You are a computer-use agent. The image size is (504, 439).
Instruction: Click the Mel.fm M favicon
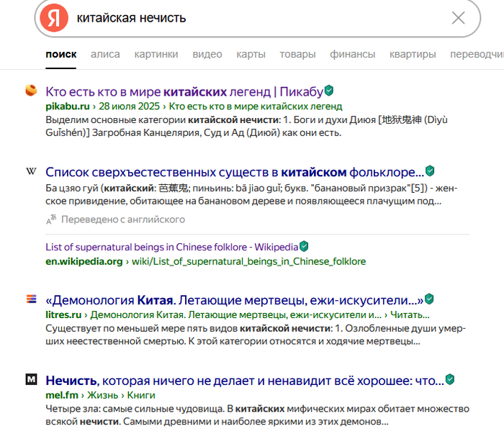click(x=31, y=379)
